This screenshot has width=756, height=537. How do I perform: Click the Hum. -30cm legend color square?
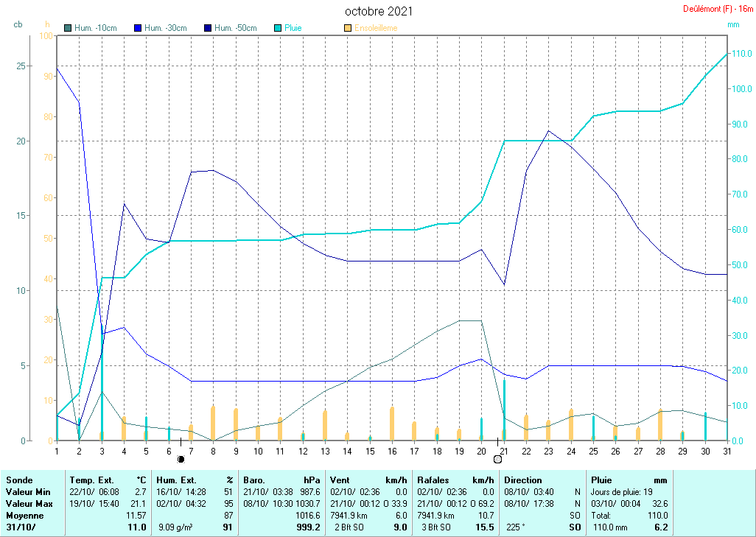coord(138,28)
